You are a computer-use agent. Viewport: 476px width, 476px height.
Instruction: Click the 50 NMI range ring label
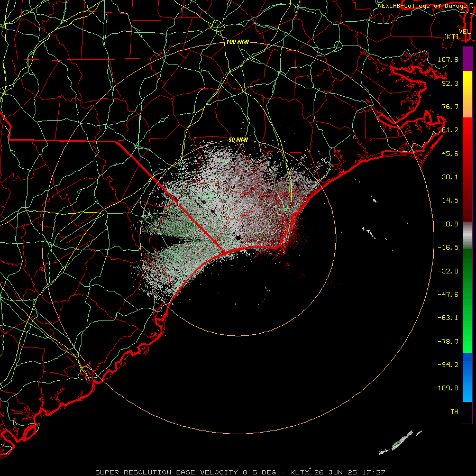(238, 140)
